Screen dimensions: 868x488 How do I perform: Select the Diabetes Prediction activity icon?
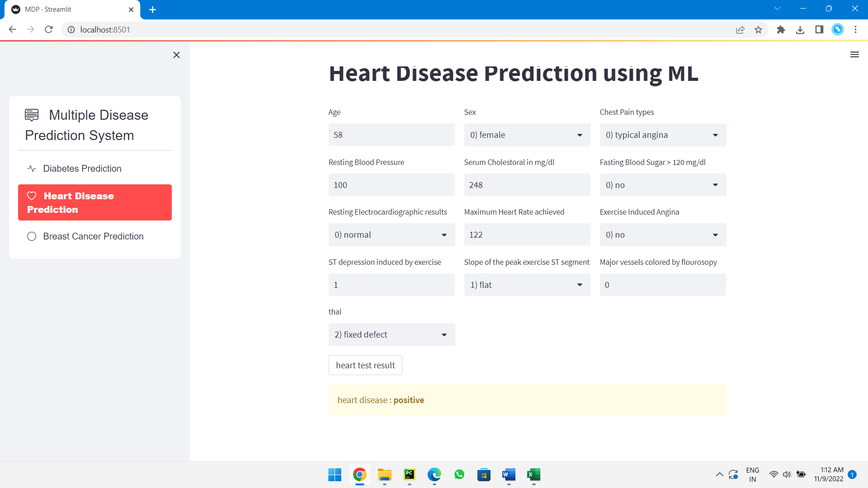click(x=31, y=168)
